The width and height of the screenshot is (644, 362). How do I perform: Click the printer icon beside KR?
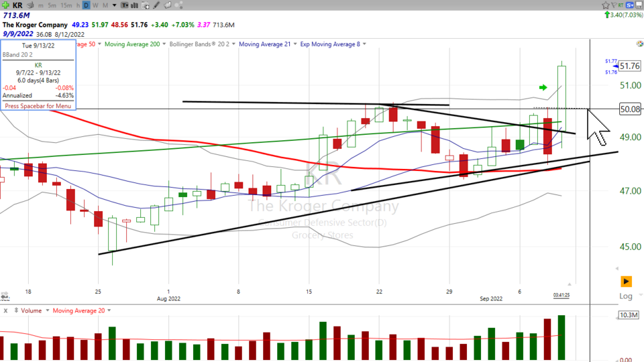pyautogui.click(x=30, y=5)
